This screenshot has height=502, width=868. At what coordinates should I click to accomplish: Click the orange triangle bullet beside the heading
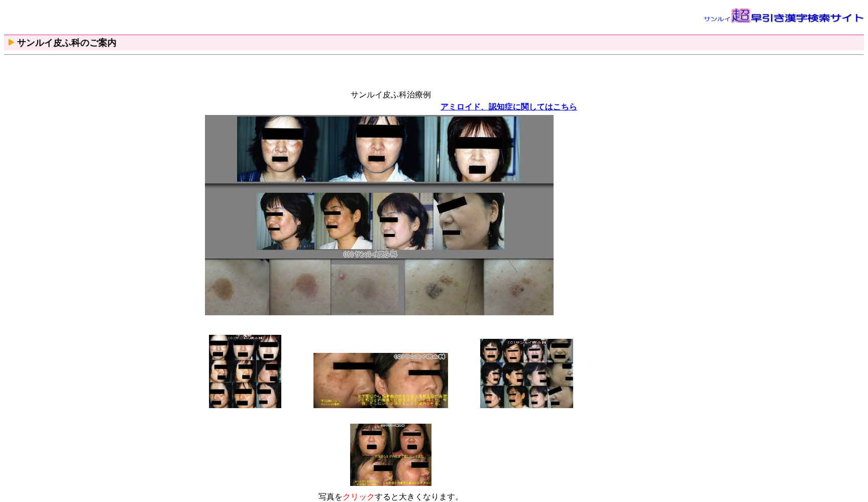click(11, 43)
